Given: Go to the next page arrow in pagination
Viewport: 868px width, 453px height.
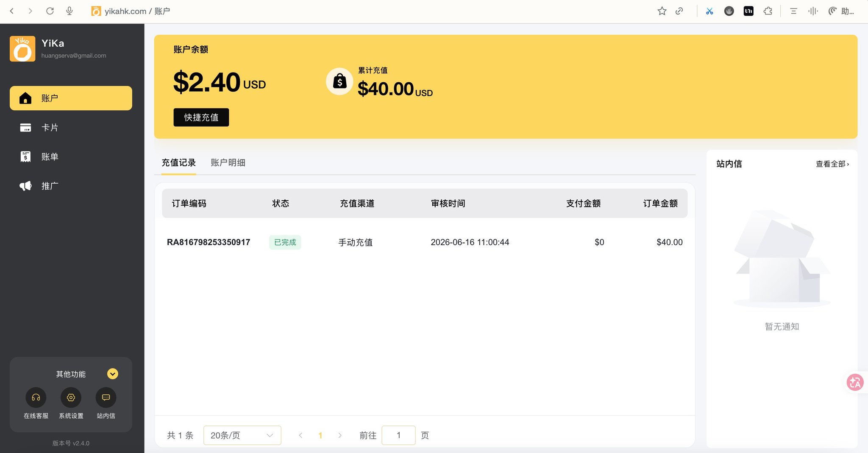Looking at the screenshot, I should click(x=340, y=435).
